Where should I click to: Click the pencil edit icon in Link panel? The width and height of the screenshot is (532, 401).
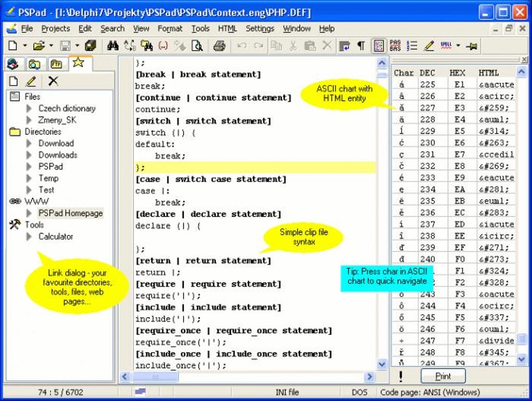(x=31, y=81)
